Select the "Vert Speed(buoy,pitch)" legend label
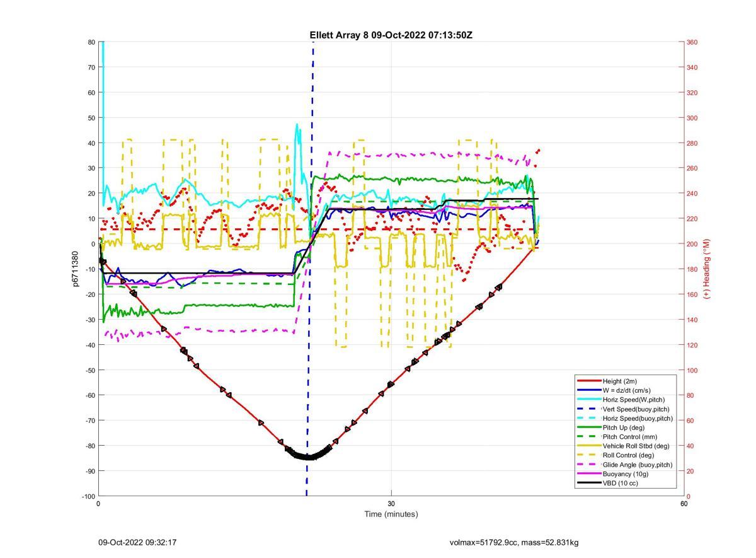This screenshot has width=756, height=558. [x=636, y=409]
